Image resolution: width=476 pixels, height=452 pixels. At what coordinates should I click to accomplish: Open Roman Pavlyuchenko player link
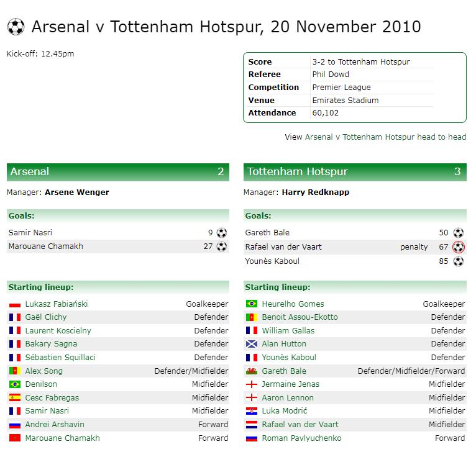[301, 438]
